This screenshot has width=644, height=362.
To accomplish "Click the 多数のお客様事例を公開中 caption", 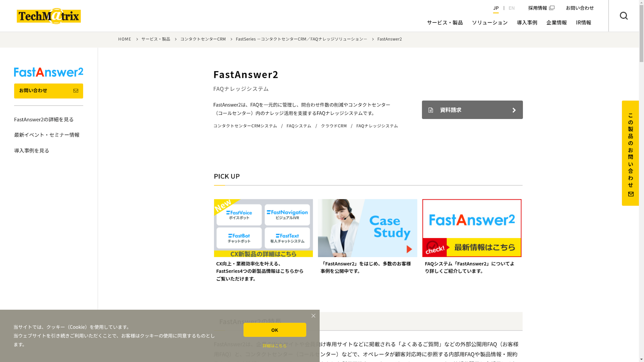I will [365, 268].
